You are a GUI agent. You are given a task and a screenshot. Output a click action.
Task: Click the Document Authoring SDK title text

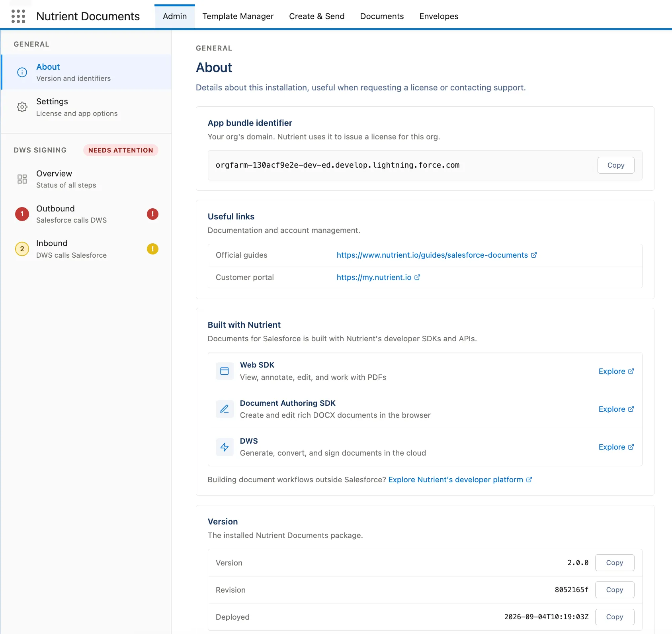click(288, 403)
